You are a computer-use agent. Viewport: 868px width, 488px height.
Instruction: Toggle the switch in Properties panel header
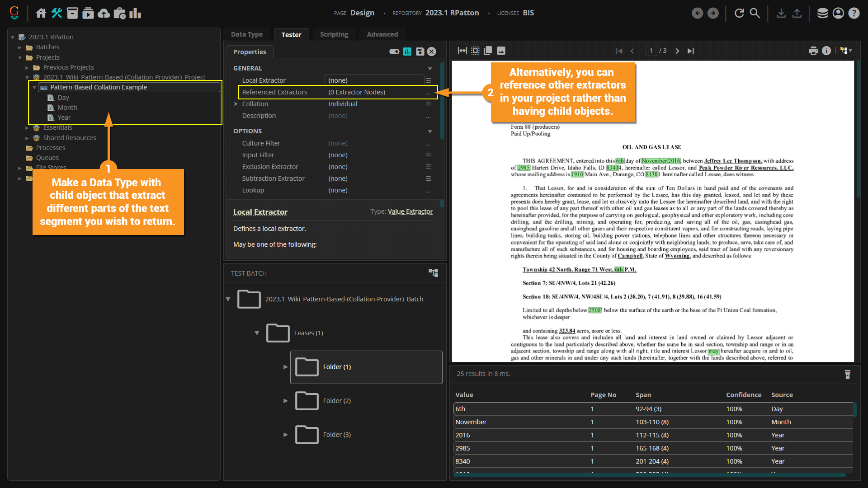click(394, 52)
